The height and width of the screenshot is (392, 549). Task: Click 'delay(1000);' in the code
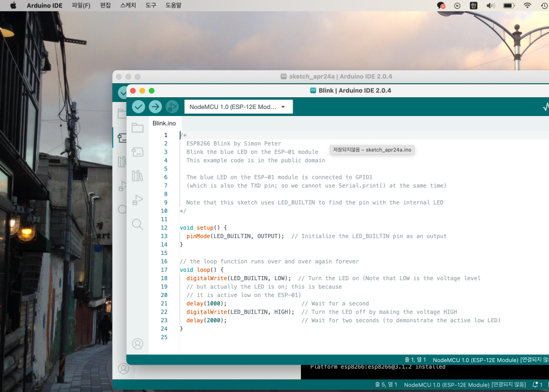pos(206,304)
